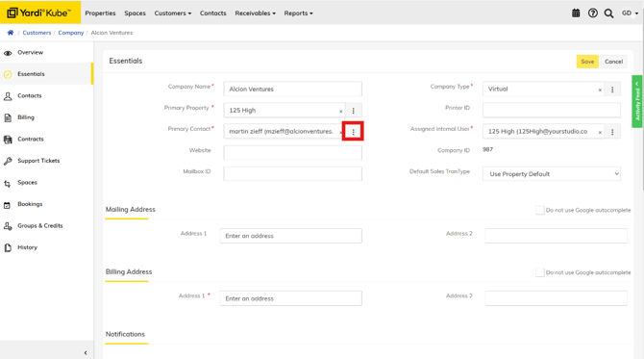Viewport: 644px width, 359px height.
Task: Open options menu for Primary Property field
Action: 353,111
